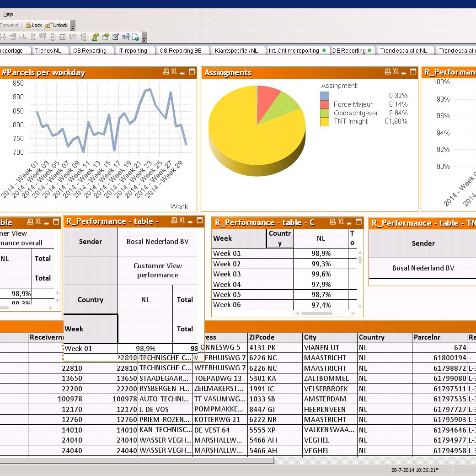Open the Edit Script pencil icon on toolbar
The height and width of the screenshot is (476, 476).
[x=115, y=37]
